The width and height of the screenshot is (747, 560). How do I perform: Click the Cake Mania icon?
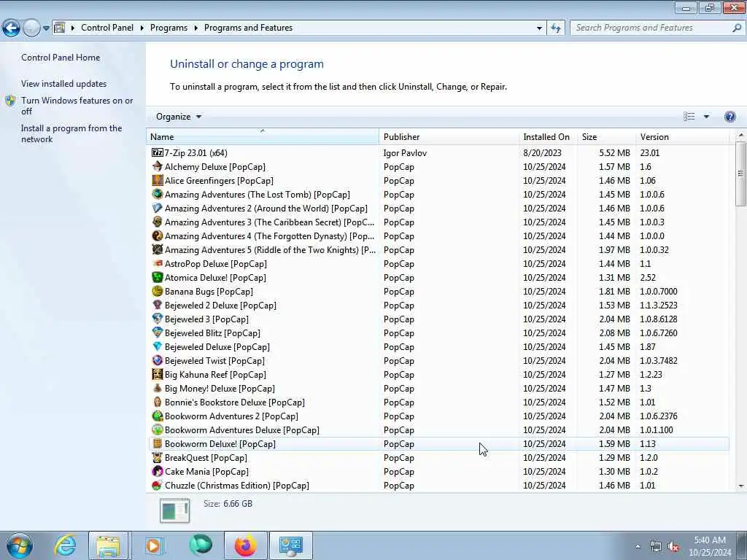click(x=158, y=471)
